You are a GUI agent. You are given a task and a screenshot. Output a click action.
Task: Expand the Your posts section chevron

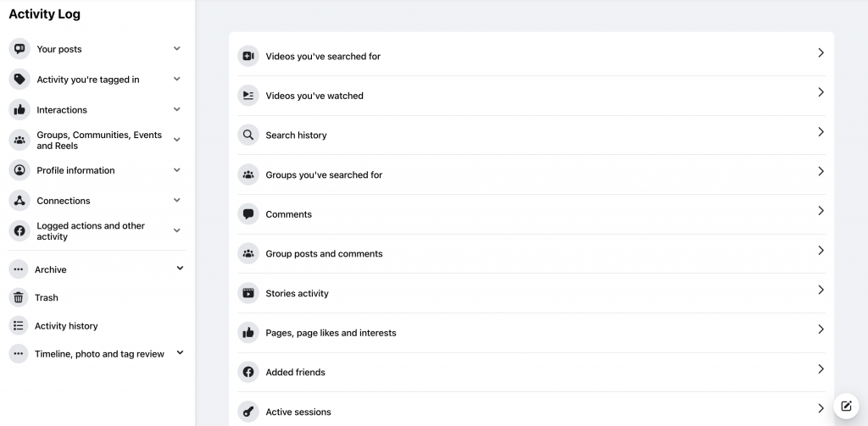point(176,48)
